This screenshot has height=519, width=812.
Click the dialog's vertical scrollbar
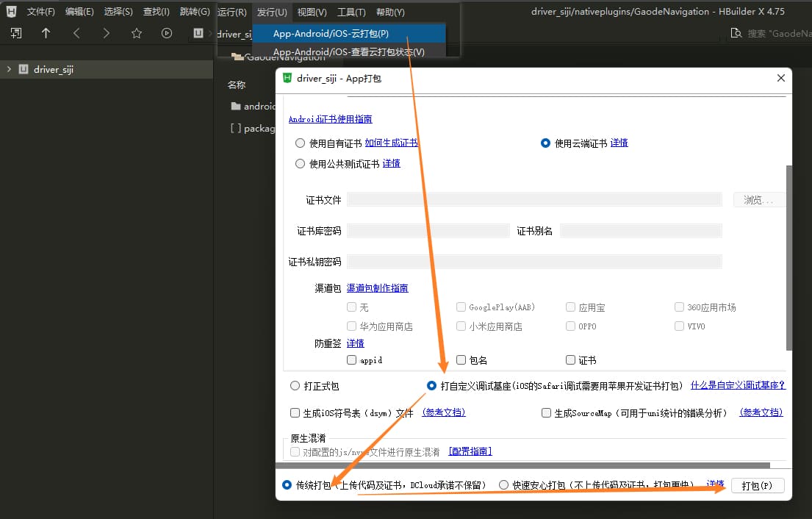[x=789, y=257]
